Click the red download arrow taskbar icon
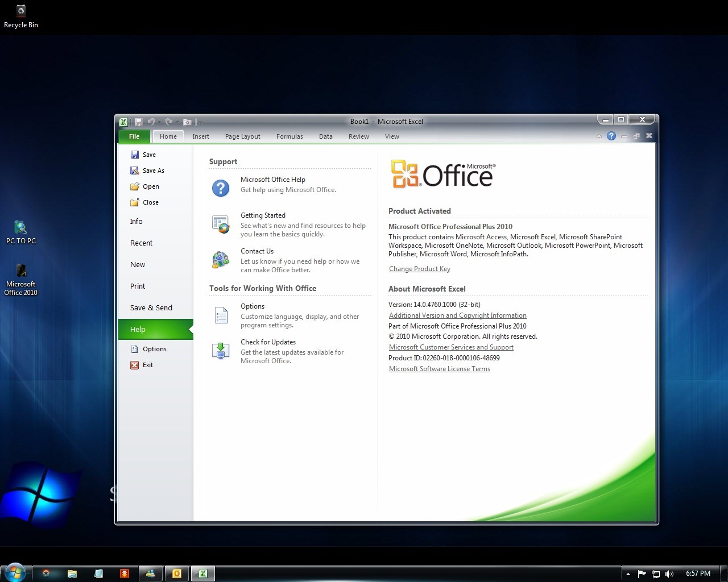Viewport: 728px width, 582px height. (125, 573)
